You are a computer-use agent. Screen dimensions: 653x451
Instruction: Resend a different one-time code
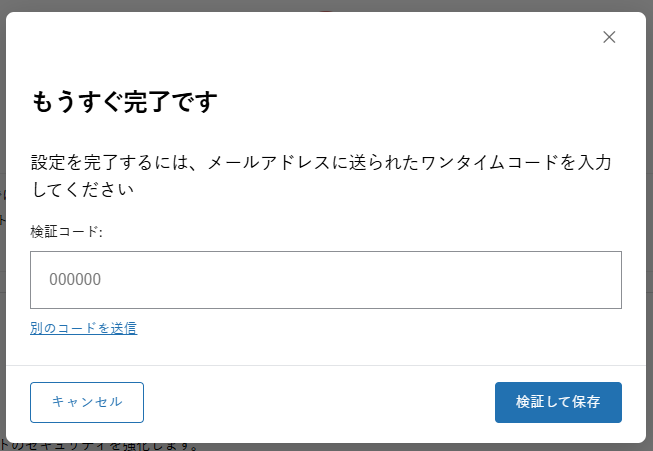[x=83, y=328]
